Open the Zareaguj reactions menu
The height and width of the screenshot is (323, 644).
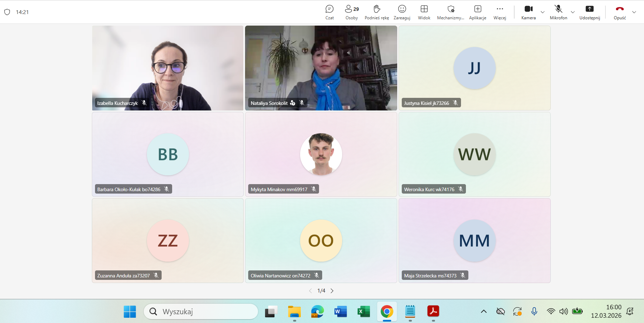point(402,12)
